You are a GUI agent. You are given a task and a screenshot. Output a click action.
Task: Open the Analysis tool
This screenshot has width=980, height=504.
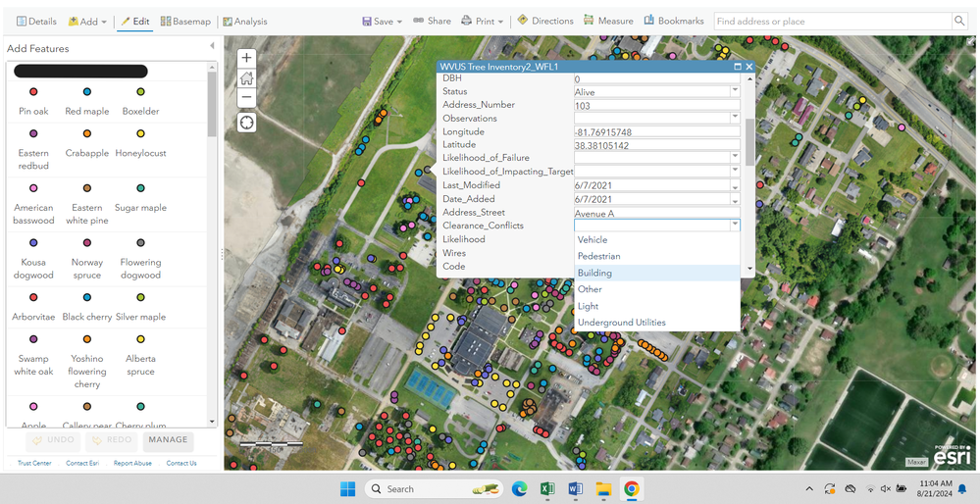pyautogui.click(x=245, y=22)
